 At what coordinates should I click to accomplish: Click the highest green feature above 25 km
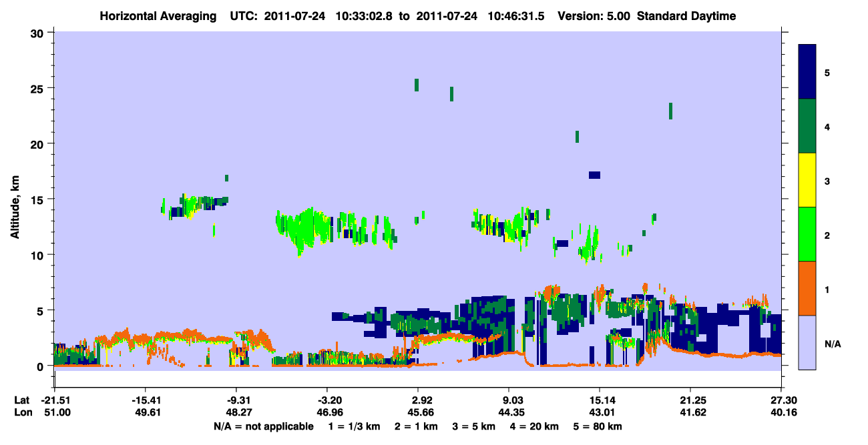tap(417, 85)
